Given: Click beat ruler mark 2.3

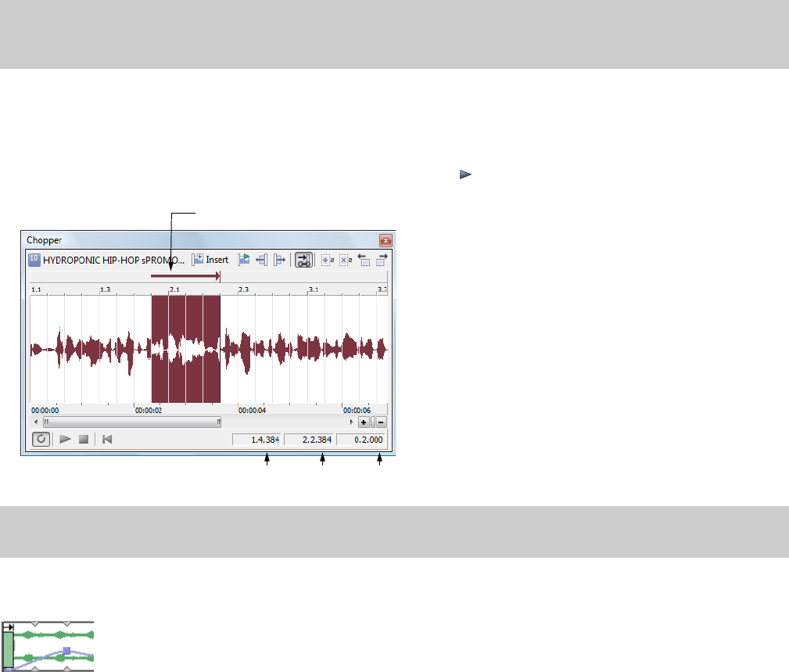Looking at the screenshot, I should [x=243, y=289].
